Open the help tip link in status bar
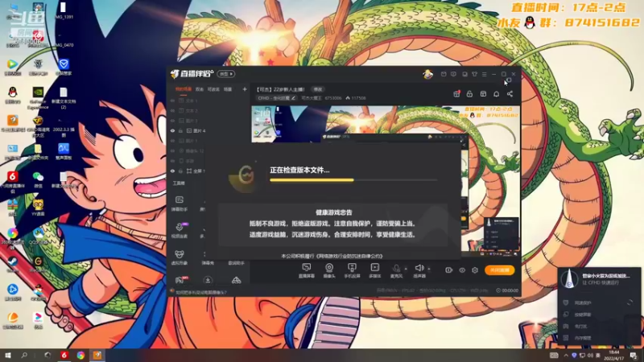 pos(201,292)
